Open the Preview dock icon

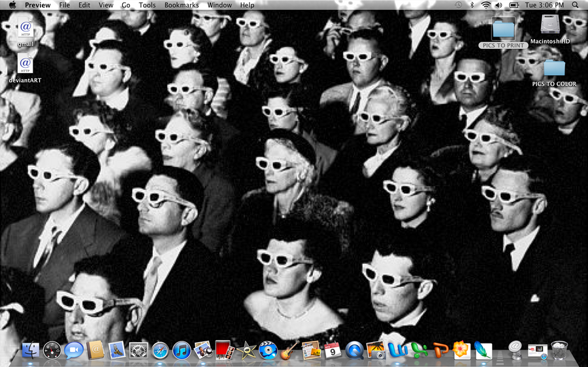click(x=203, y=351)
